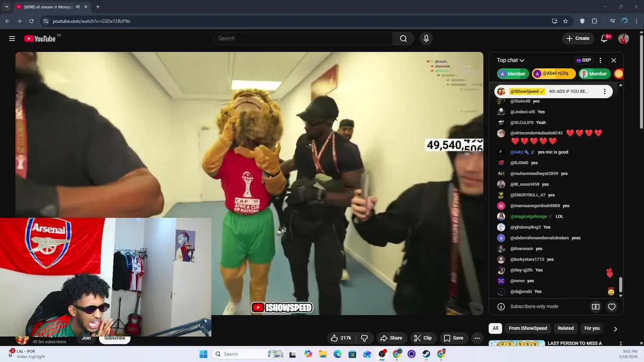Start voice search with the microphone icon

(x=426, y=39)
